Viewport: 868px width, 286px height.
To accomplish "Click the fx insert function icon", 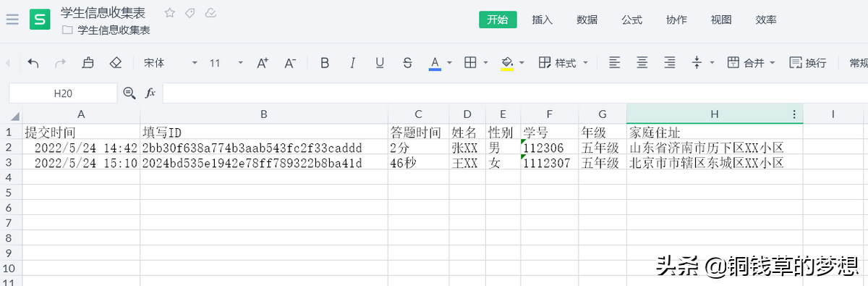I will tap(150, 93).
